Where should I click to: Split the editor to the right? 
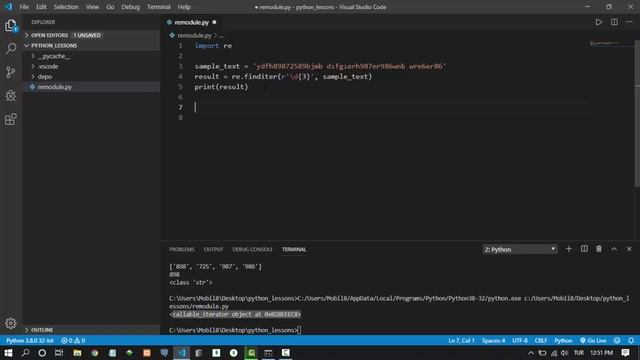tap(614, 22)
